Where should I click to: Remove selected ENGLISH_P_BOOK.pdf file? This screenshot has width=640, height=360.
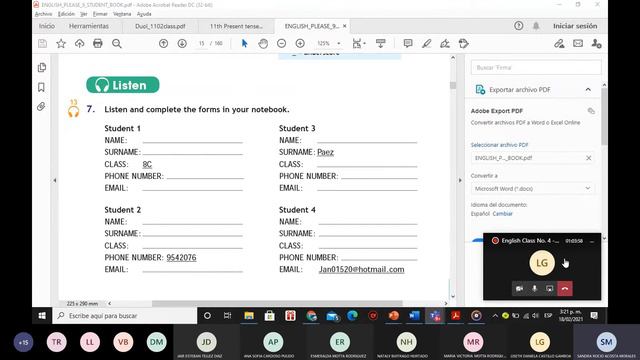pyautogui.click(x=589, y=158)
